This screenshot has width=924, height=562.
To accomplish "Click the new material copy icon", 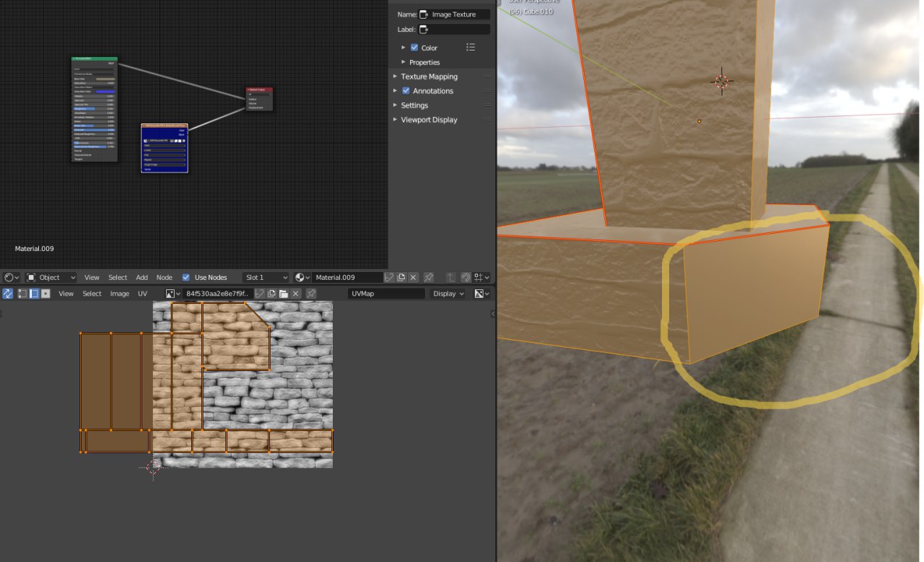I will click(401, 277).
